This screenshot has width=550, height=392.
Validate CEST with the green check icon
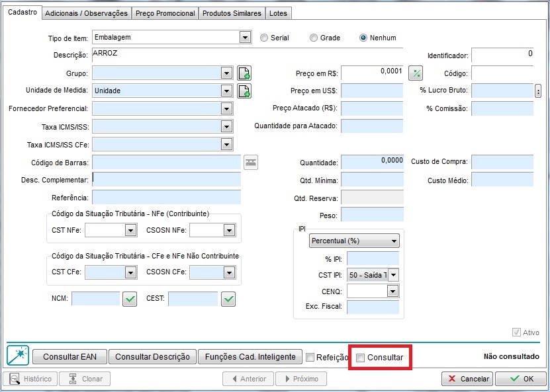pyautogui.click(x=228, y=299)
